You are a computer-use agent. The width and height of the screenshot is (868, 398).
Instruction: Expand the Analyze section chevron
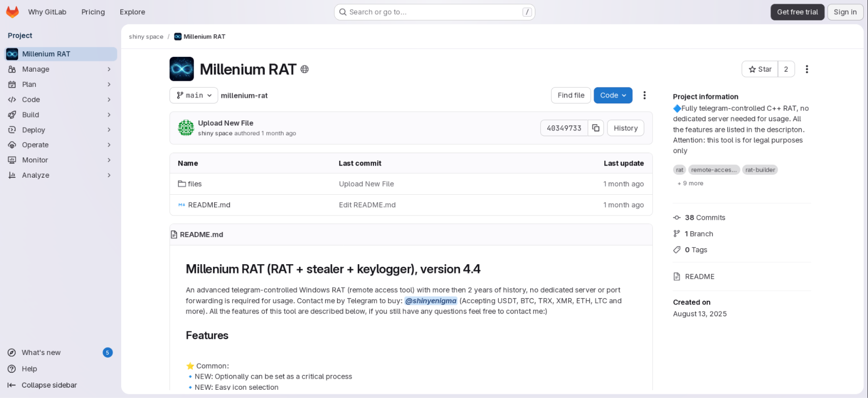coord(109,175)
